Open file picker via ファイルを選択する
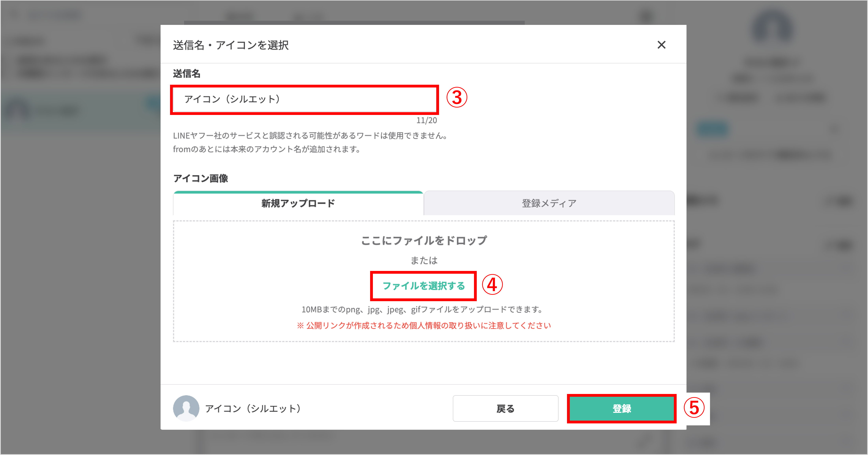 pyautogui.click(x=423, y=286)
